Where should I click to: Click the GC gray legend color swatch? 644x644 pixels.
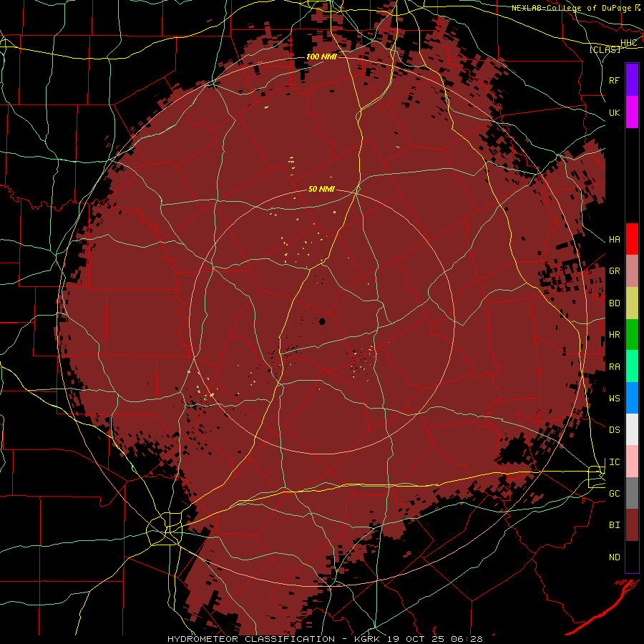point(632,493)
